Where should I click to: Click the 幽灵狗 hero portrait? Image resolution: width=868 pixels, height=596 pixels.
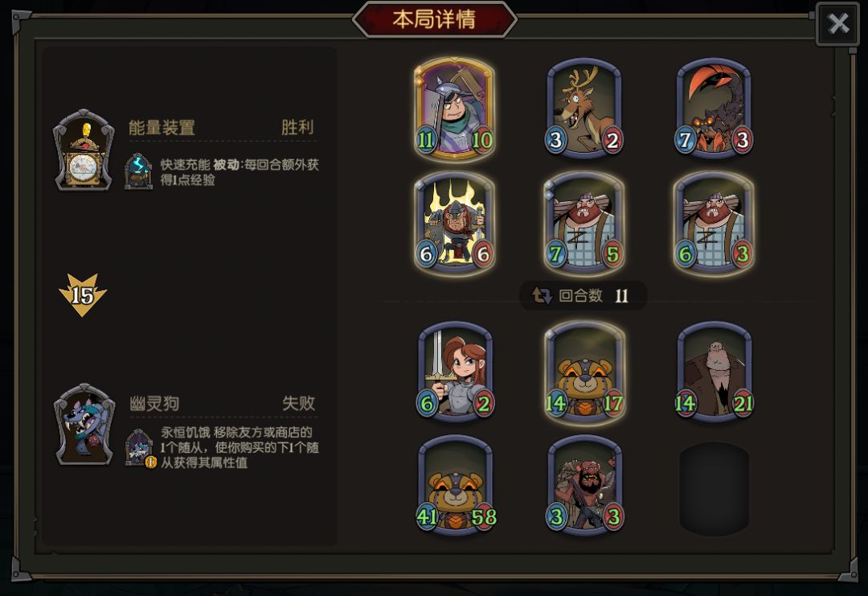84,425
